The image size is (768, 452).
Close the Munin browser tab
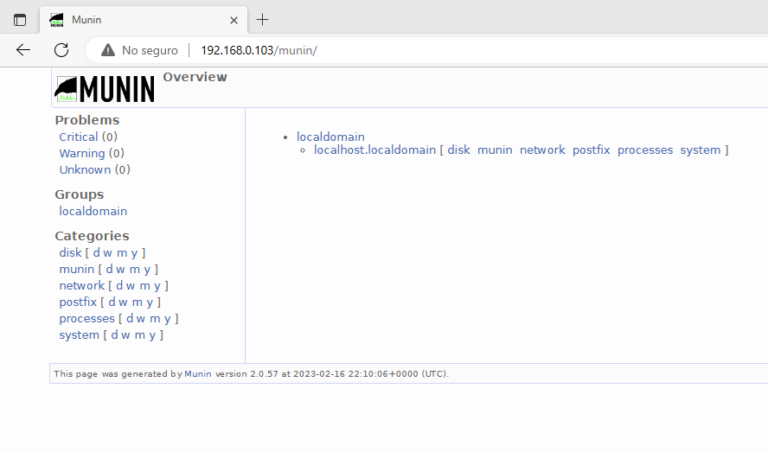coord(233,19)
